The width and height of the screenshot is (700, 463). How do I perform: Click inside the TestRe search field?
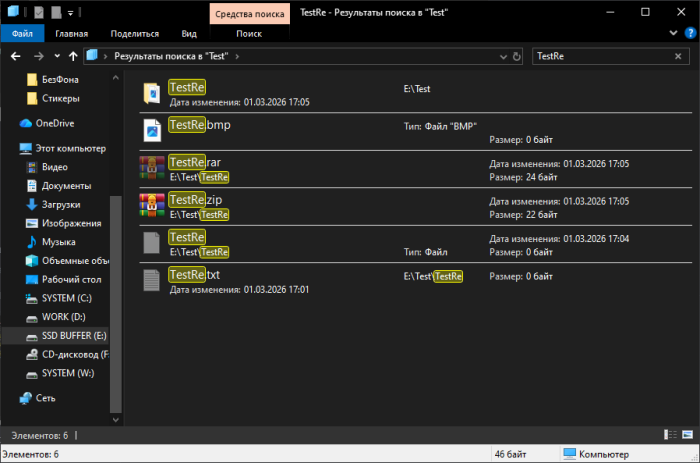coord(600,56)
